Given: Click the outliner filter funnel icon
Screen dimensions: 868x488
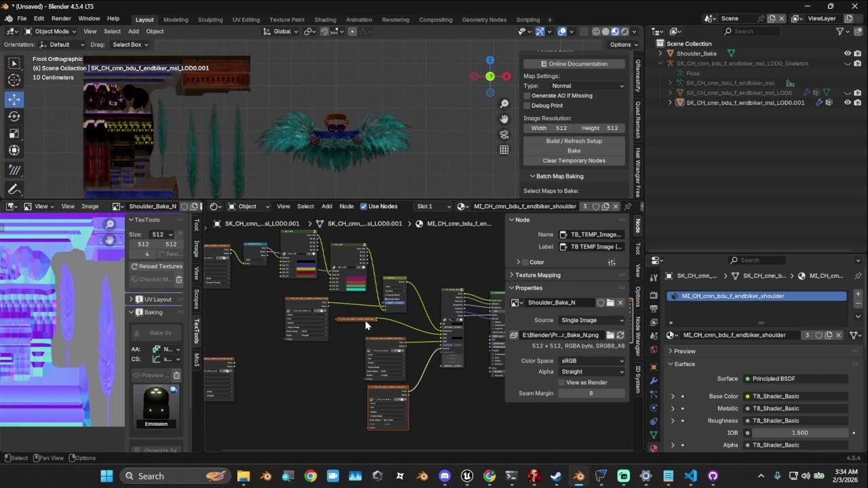Looking at the screenshot, I should click(x=840, y=31).
